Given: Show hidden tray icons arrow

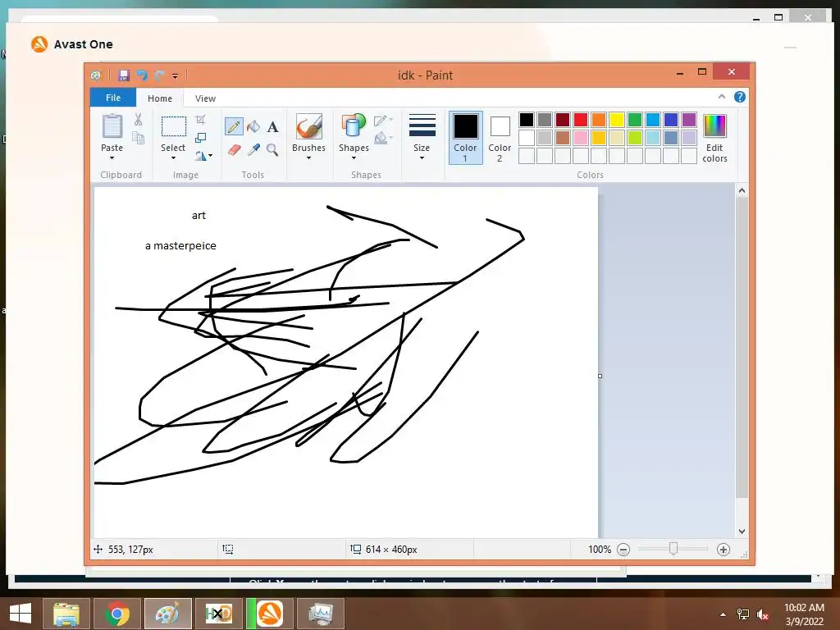Looking at the screenshot, I should (724, 614).
